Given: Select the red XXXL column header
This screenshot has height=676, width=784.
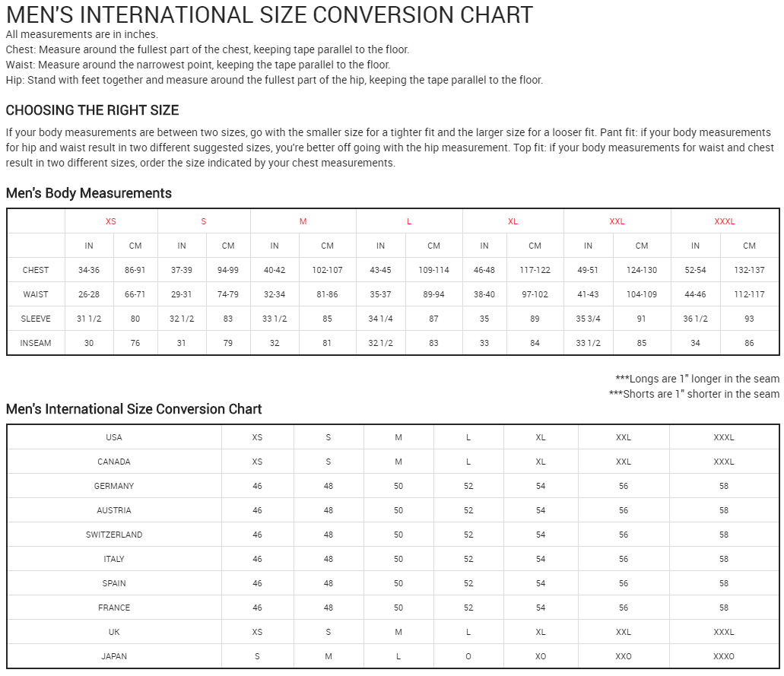Looking at the screenshot, I should coord(724,221).
